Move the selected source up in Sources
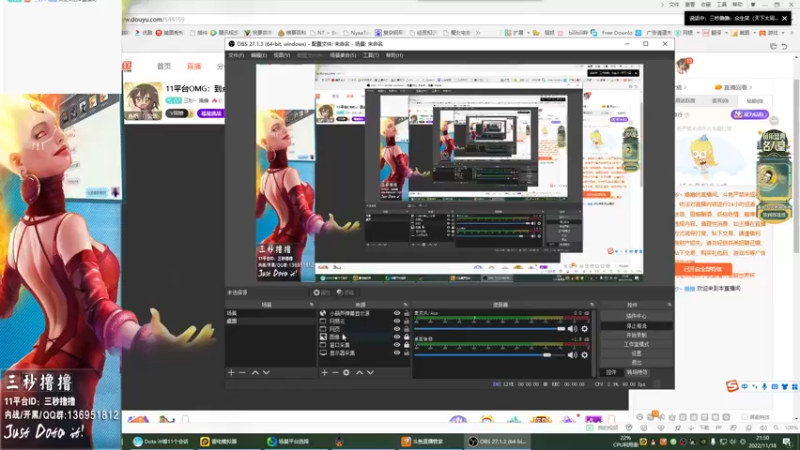The image size is (800, 450). pyautogui.click(x=359, y=372)
